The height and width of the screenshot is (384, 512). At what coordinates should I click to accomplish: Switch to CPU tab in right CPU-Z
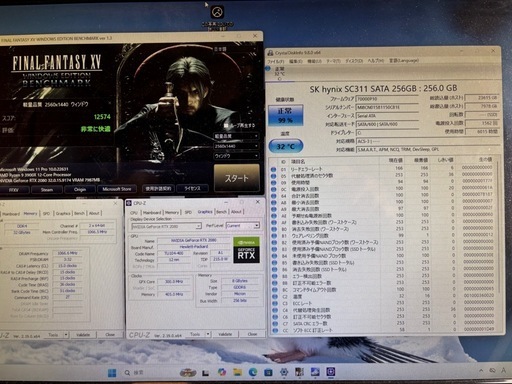click(134, 212)
